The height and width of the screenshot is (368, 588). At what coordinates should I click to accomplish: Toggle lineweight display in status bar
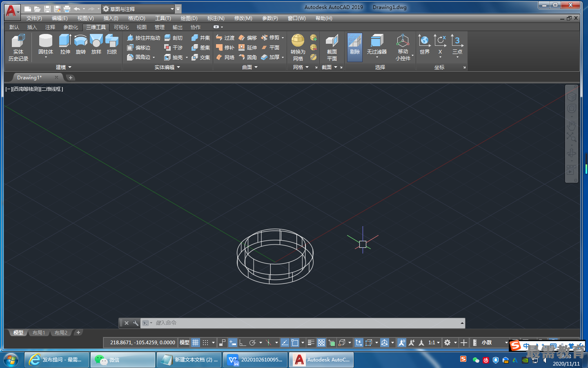click(311, 343)
